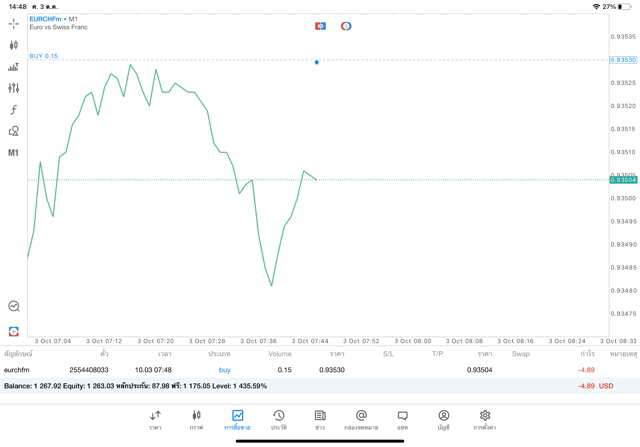This screenshot has width=640, height=447.
Task: Select the eurchfm open buy position row
Action: 300,370
